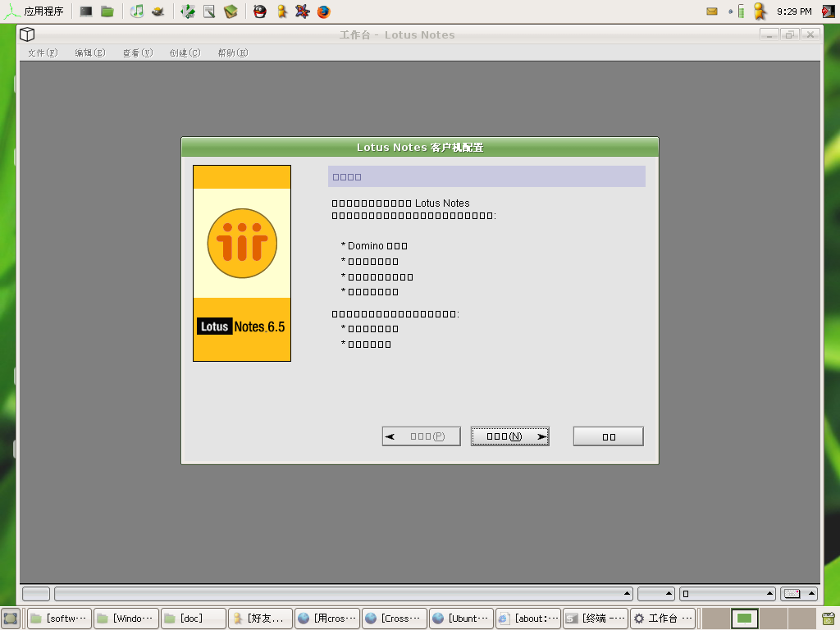Open the green folder file manager launcher
Image resolution: width=840 pixels, height=630 pixels.
107,11
